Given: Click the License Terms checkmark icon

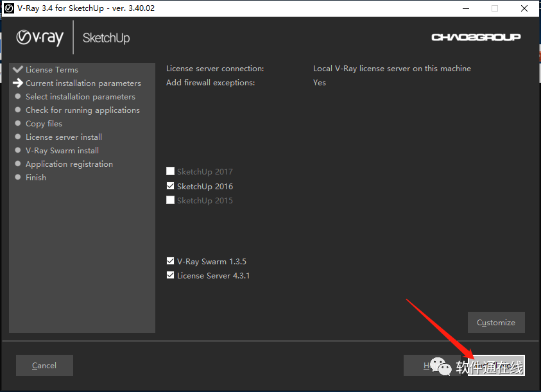Looking at the screenshot, I should [x=17, y=69].
